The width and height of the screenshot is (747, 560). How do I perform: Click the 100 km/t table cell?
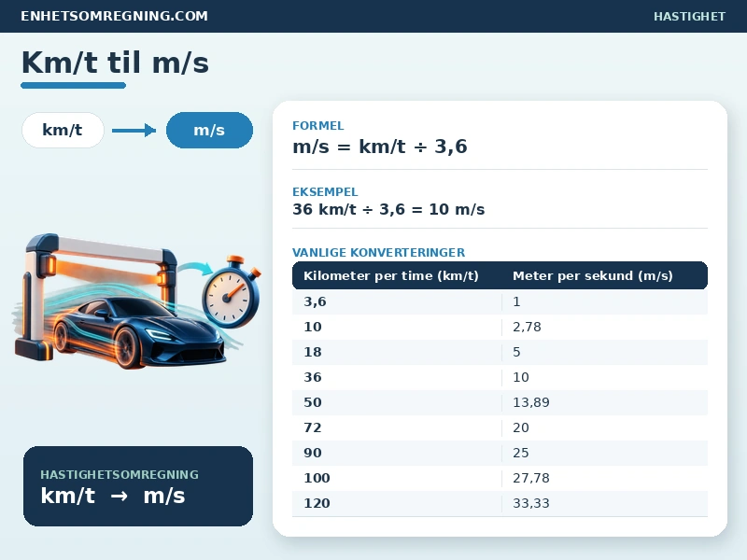(397, 478)
